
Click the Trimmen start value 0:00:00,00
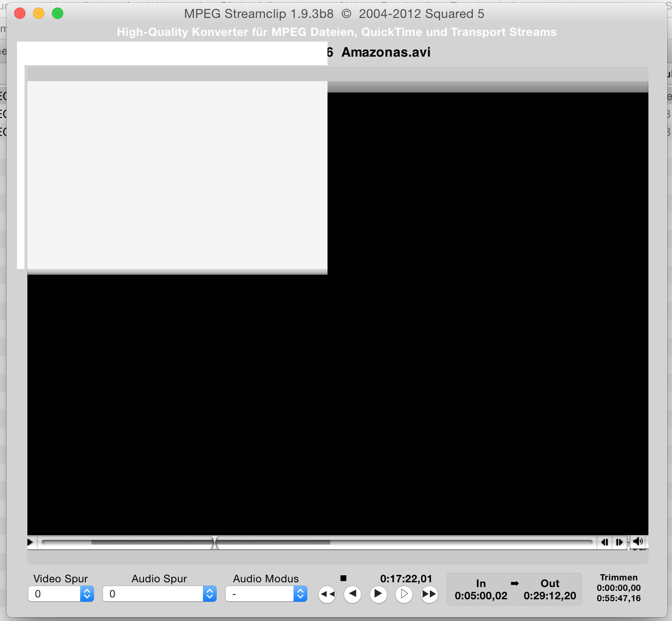pos(619,588)
